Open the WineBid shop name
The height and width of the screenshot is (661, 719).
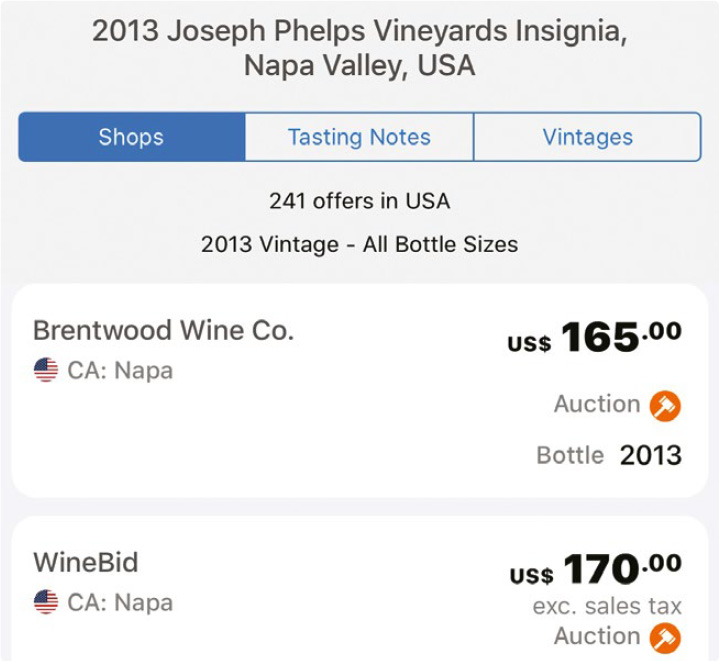click(86, 562)
